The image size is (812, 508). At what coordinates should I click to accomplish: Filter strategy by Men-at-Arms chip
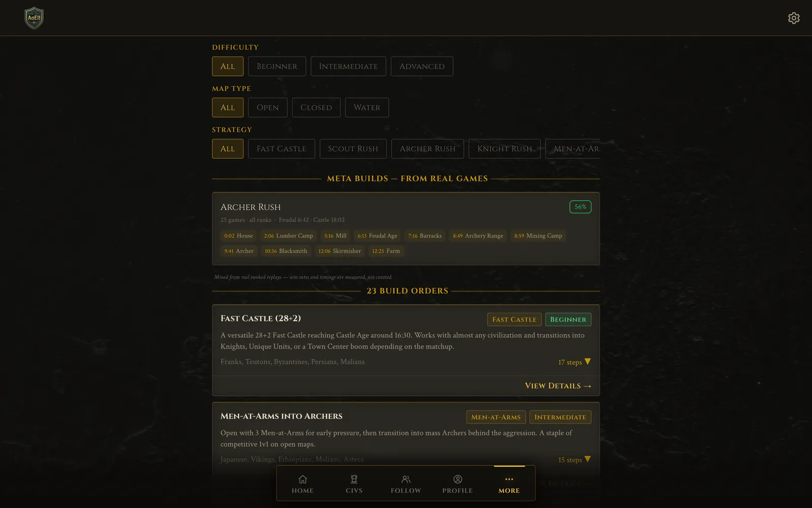(573, 149)
